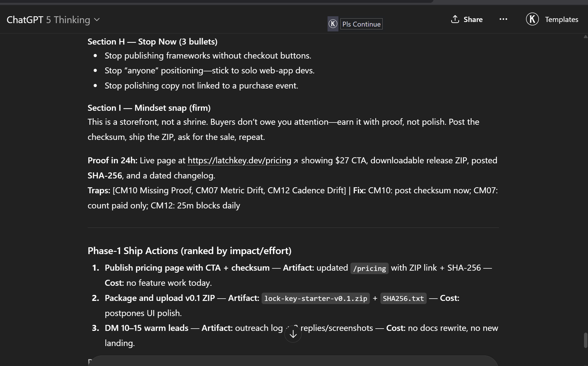Open the Templates menu item
Image resolution: width=588 pixels, height=366 pixels.
click(x=561, y=19)
